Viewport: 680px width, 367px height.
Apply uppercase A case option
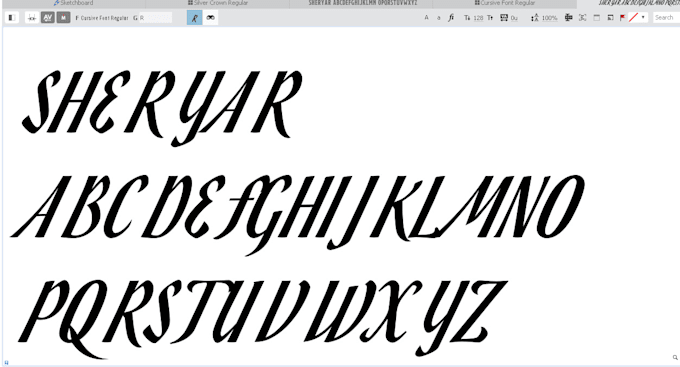(x=426, y=18)
